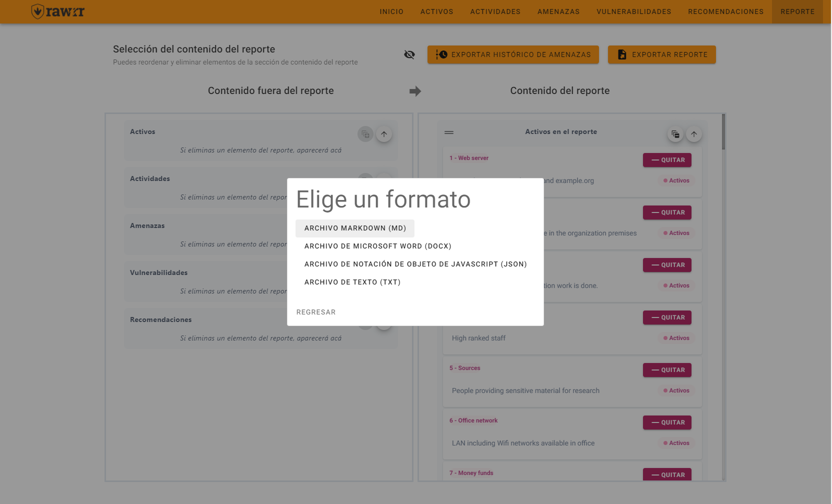Click 'People providing sensitive material for research' text
This screenshot has height=504, width=832.
click(525, 390)
